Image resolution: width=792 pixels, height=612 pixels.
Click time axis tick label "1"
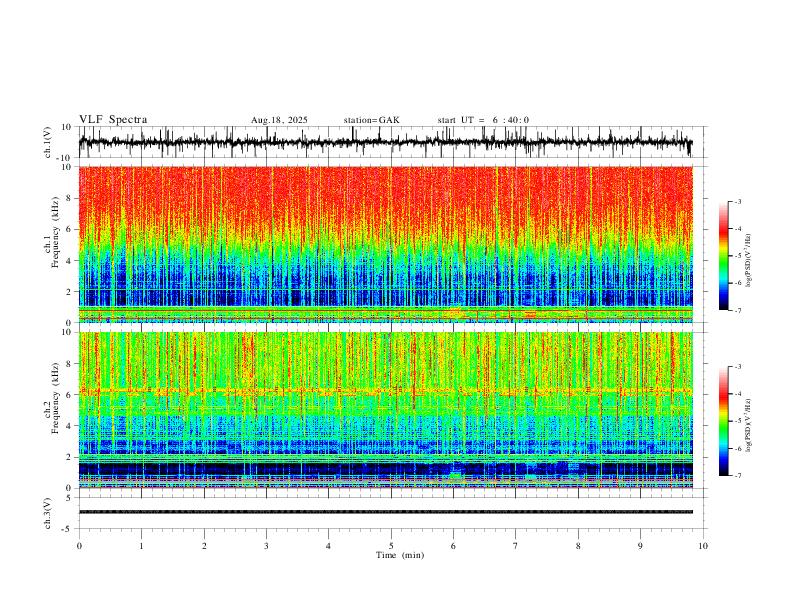click(x=141, y=546)
